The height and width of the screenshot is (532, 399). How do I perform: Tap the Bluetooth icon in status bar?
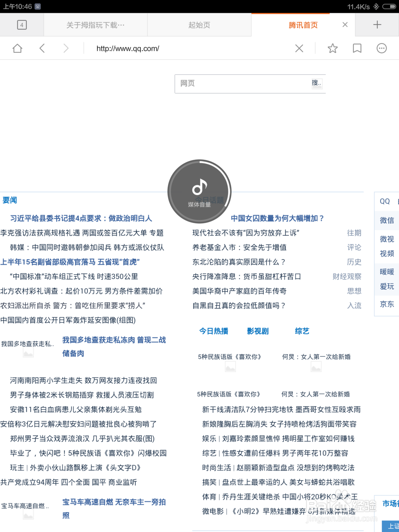pyautogui.click(x=376, y=6)
